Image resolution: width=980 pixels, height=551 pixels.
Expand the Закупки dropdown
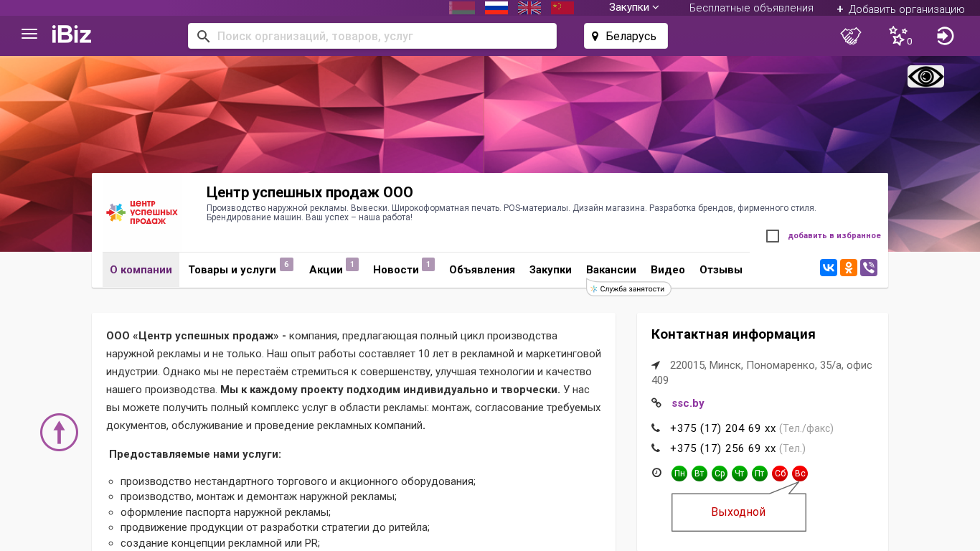click(634, 8)
